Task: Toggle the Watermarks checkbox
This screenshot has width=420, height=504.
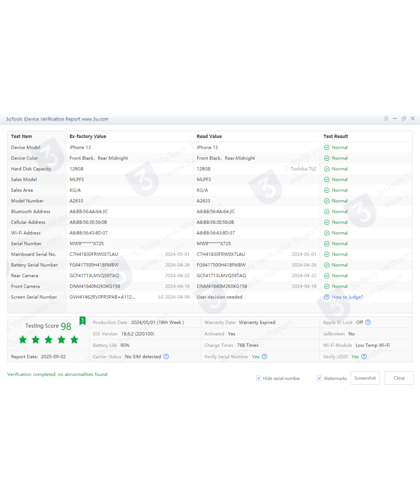Action: click(319, 378)
